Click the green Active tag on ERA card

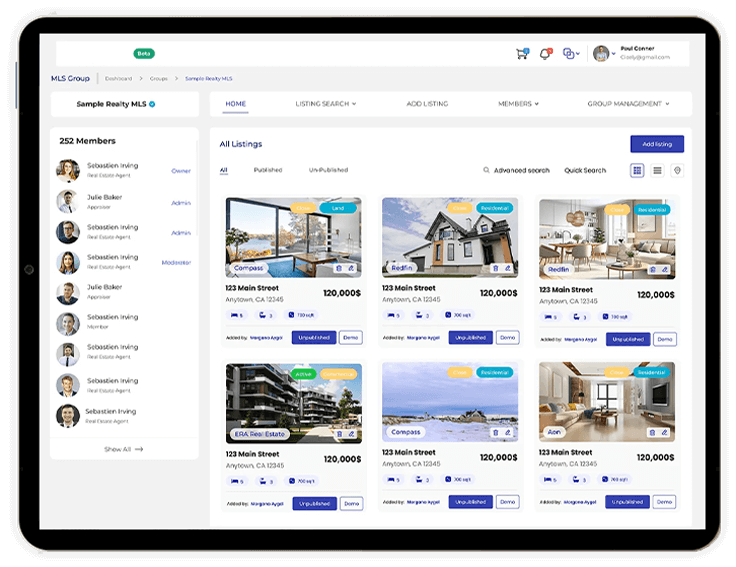(x=303, y=374)
